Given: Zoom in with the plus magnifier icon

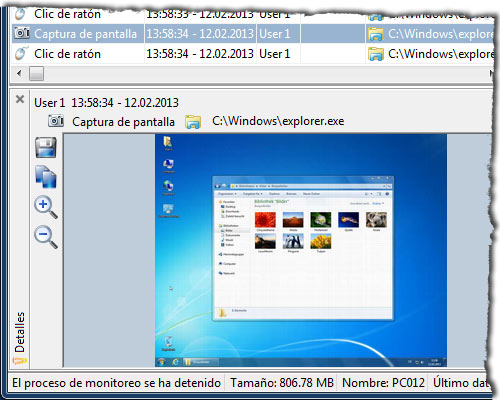Looking at the screenshot, I should point(46,207).
